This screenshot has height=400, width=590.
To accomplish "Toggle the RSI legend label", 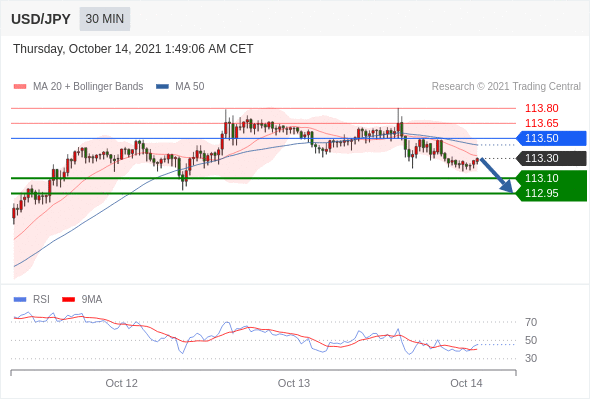I will pos(41,300).
